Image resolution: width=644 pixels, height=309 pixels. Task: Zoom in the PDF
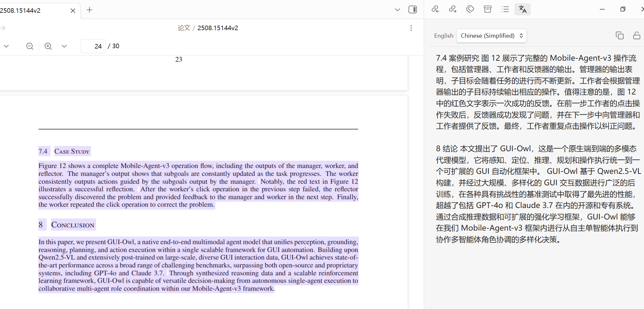48,46
